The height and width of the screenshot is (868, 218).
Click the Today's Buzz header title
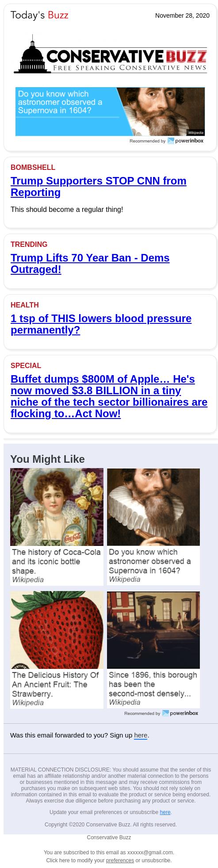click(x=39, y=15)
